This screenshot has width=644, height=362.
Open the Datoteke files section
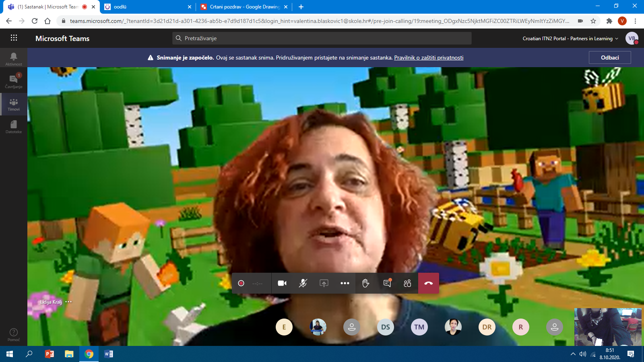14,127
